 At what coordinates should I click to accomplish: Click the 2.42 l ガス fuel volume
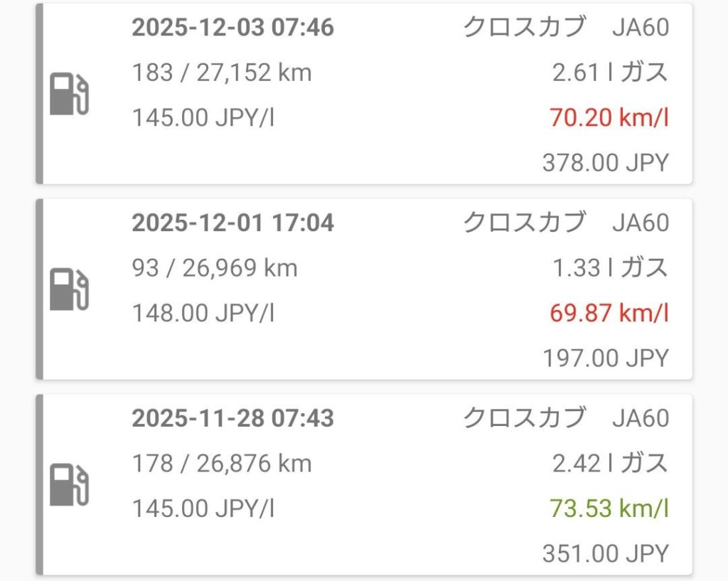[610, 464]
